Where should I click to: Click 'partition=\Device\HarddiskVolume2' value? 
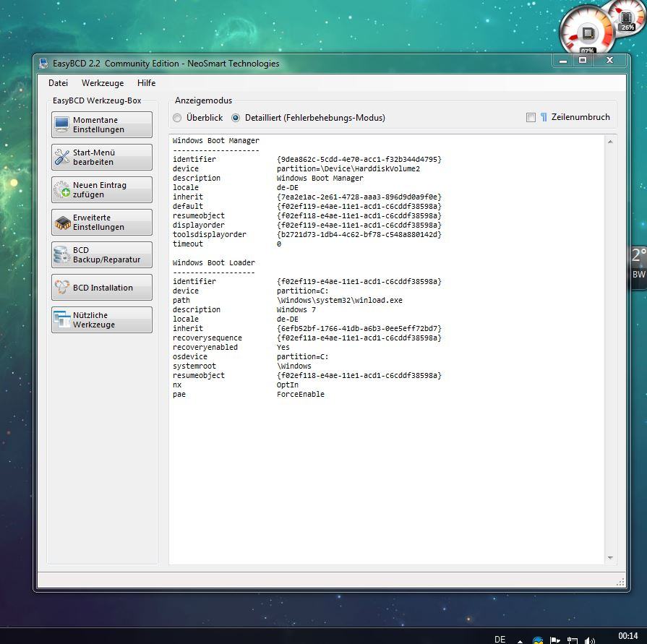pyautogui.click(x=348, y=168)
